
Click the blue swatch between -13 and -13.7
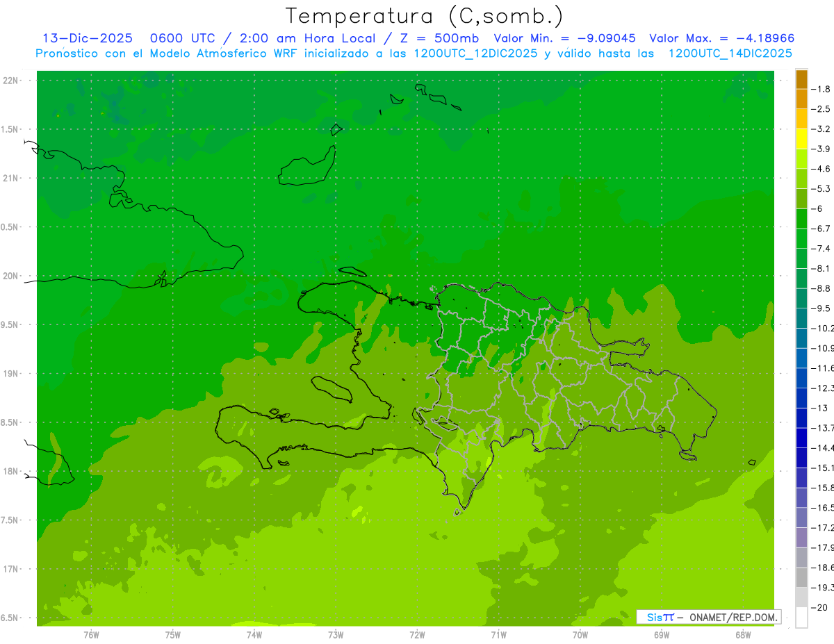coord(801,418)
